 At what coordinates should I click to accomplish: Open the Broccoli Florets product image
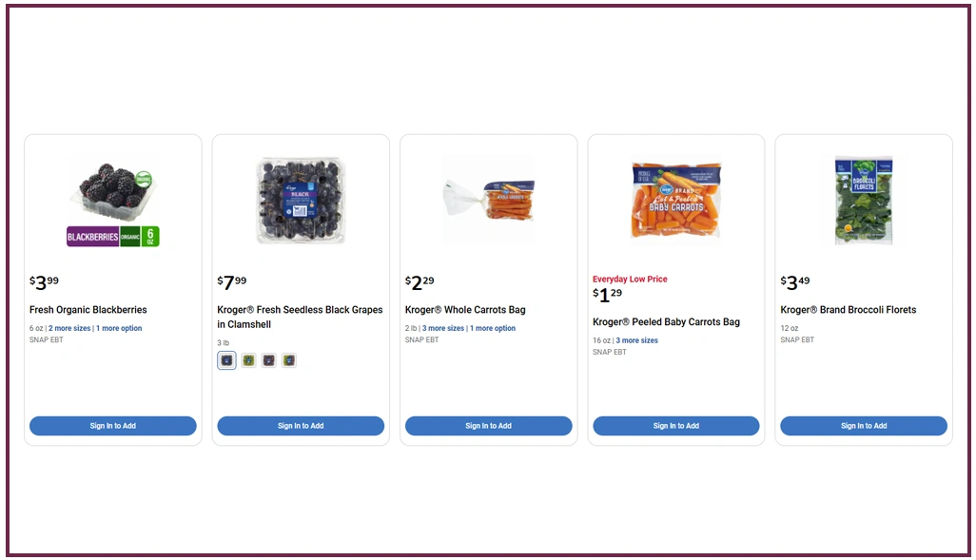click(x=864, y=202)
